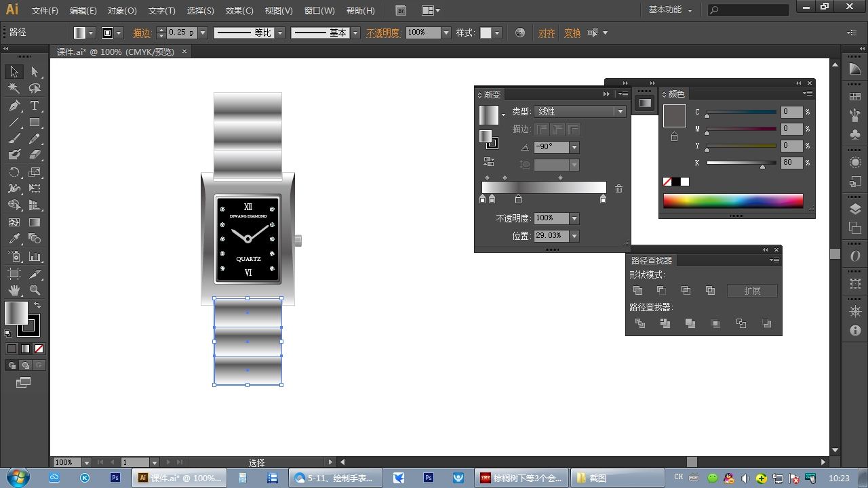
Task: Open 基本功能 workspace switcher
Action: pyautogui.click(x=670, y=10)
